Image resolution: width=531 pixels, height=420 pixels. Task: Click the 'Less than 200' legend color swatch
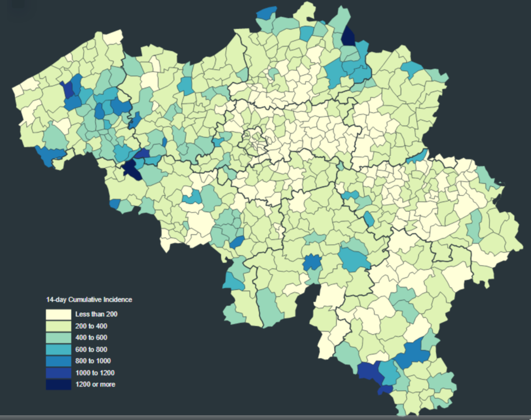(58, 314)
